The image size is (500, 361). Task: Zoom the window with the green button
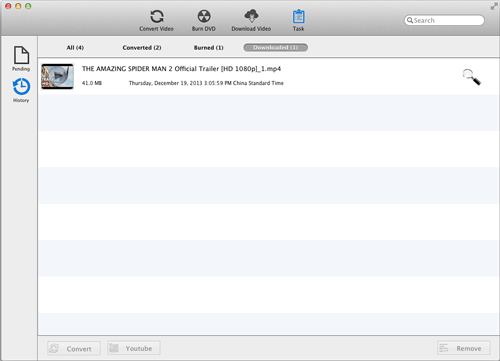tap(28, 6)
